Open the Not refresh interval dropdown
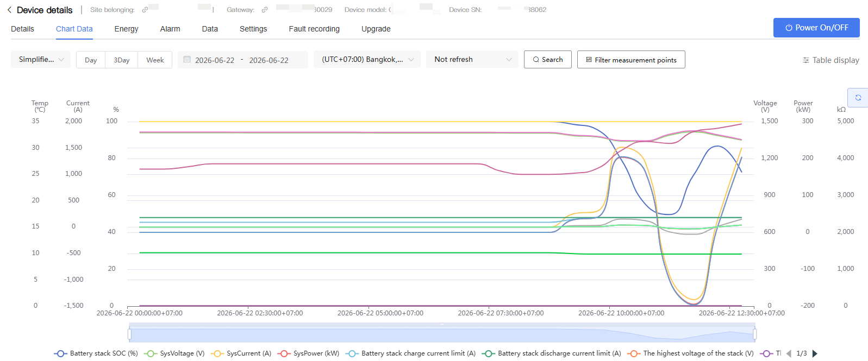This screenshot has height=361, width=868. [x=472, y=60]
